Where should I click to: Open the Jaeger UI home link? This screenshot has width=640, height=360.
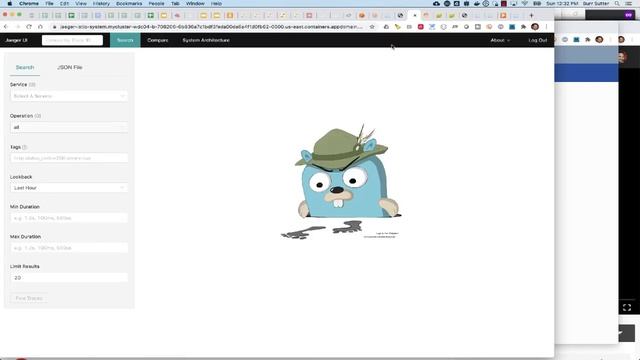(x=16, y=40)
